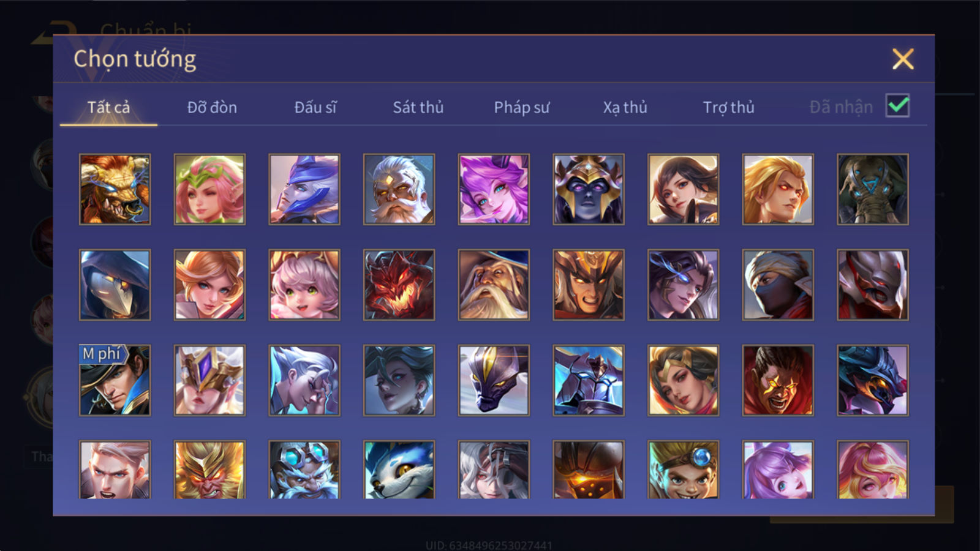Filter heroes by Xạ thủ
The height and width of the screenshot is (551, 980).
point(625,107)
